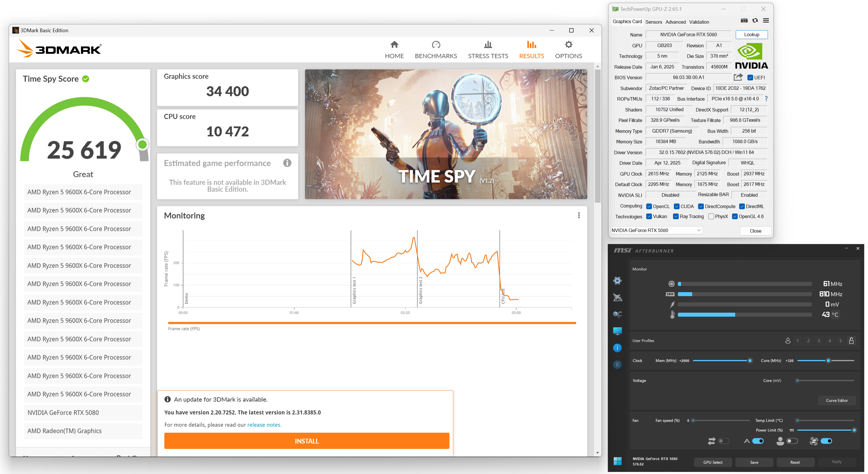Screen dimensions: 868x474
Task: Click the Core (MHz) clock slider handle
Action: pos(828,361)
